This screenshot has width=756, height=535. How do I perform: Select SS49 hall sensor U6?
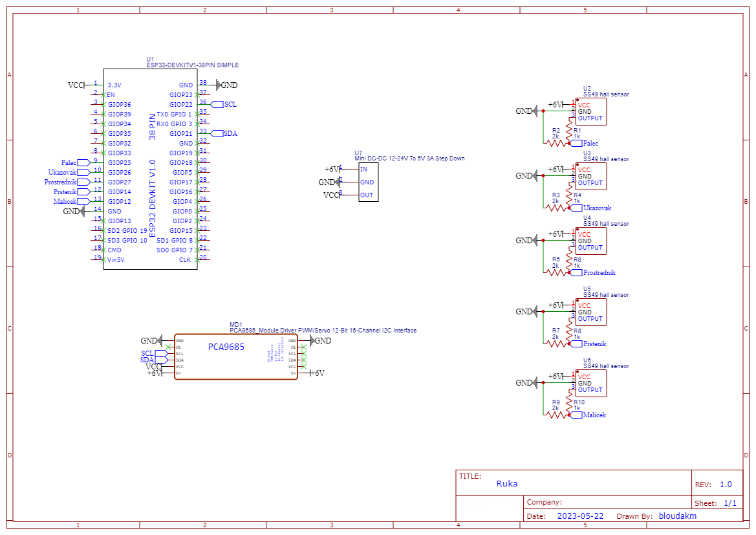[x=592, y=383]
